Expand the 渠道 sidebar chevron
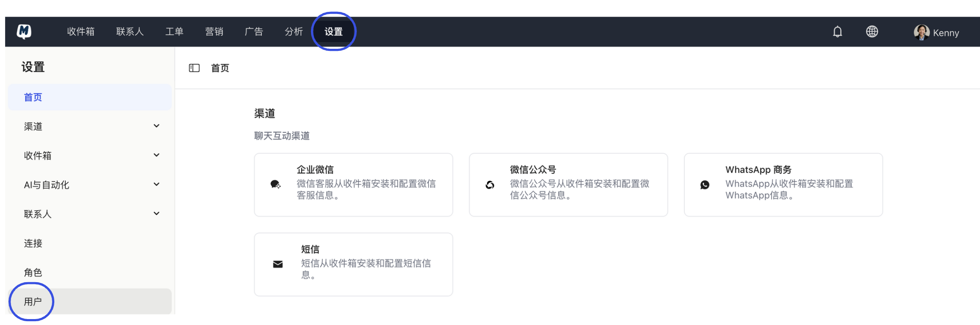 pos(157,126)
